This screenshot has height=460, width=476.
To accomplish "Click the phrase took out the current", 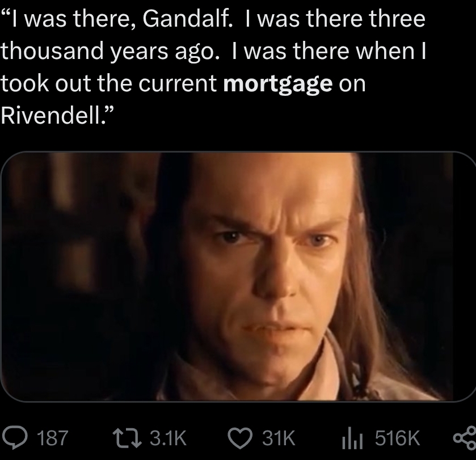I will pos(109,83).
